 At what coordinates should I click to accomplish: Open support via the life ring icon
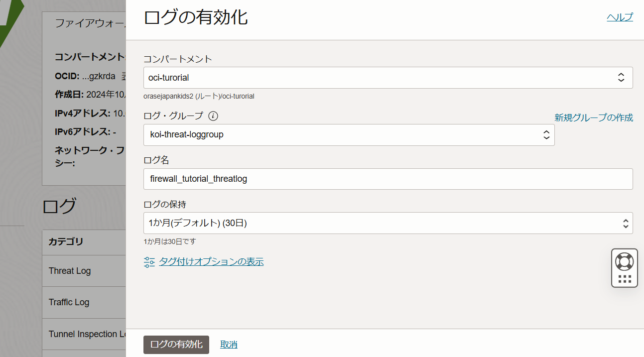click(624, 260)
